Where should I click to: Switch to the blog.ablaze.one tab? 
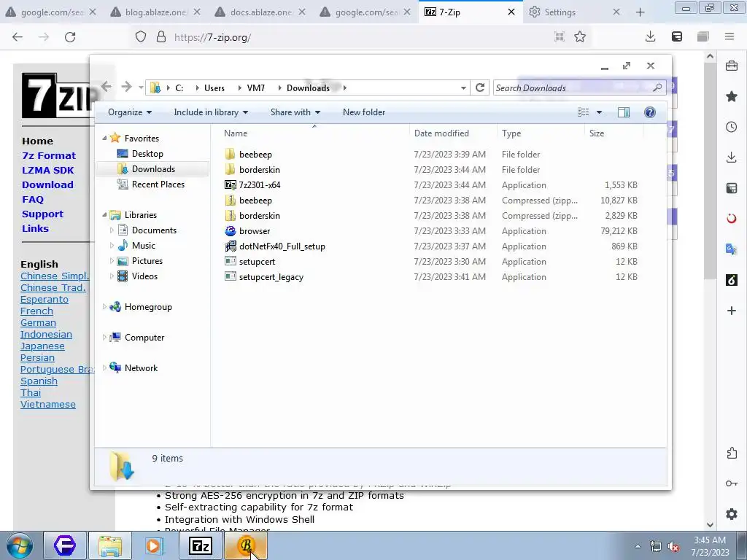coord(155,12)
